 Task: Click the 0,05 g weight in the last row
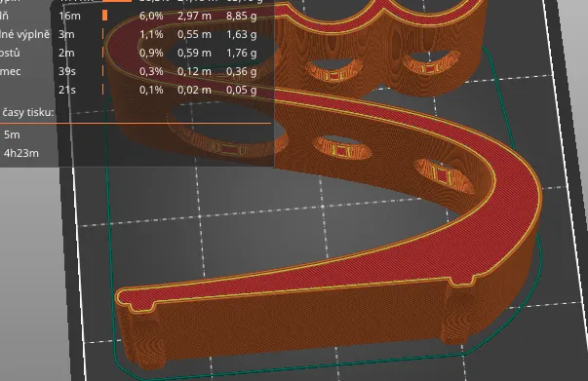[242, 91]
